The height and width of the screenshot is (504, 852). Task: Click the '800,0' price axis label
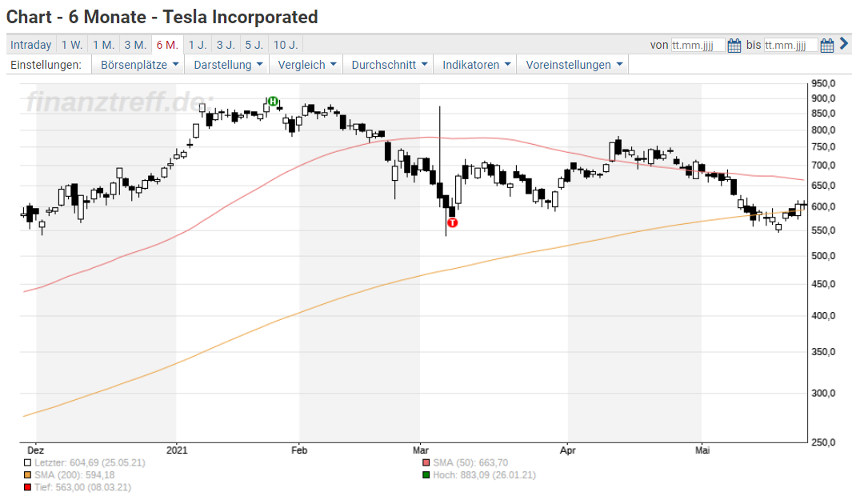[823, 130]
